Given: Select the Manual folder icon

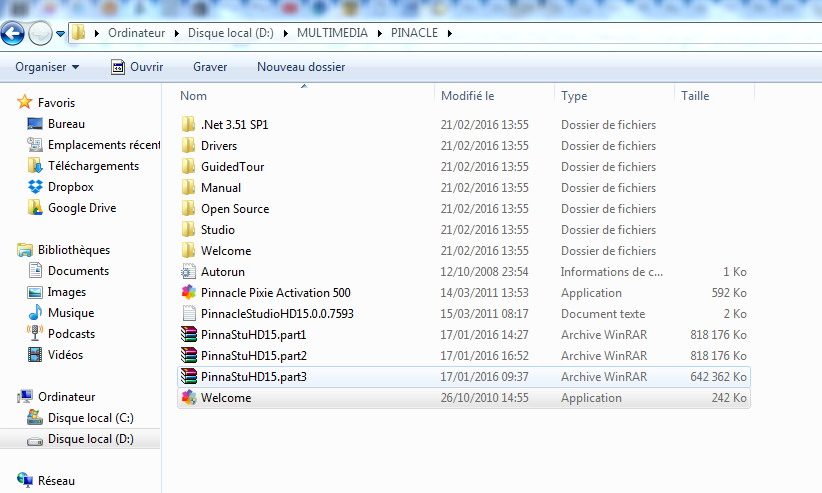Looking at the screenshot, I should (x=189, y=187).
